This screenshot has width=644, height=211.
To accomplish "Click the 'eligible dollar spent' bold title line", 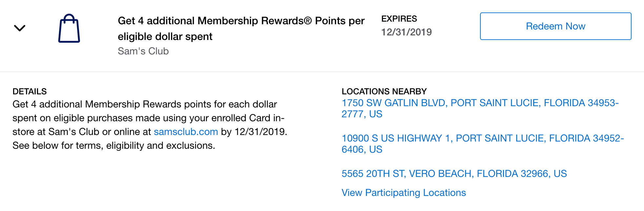I will tap(165, 36).
